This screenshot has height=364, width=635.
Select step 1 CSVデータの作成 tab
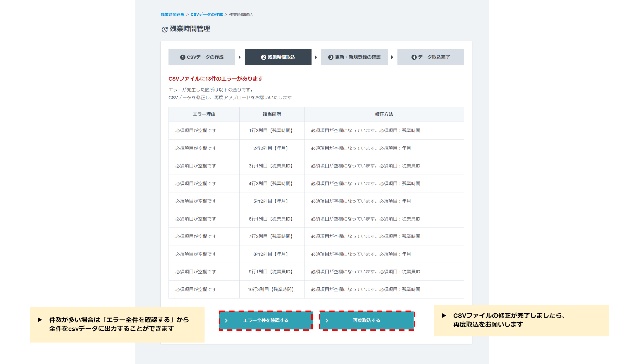(x=202, y=57)
